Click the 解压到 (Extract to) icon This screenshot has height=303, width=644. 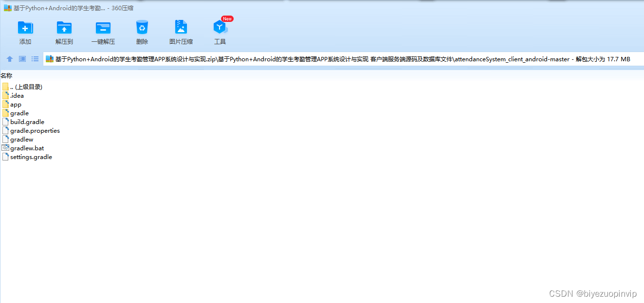[x=64, y=30]
